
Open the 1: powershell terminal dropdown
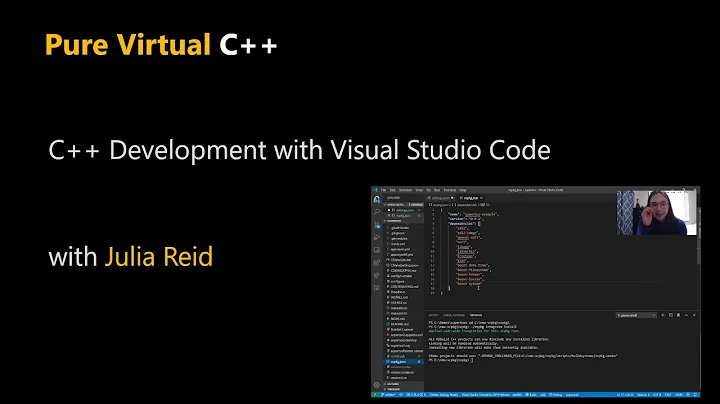tap(636, 315)
